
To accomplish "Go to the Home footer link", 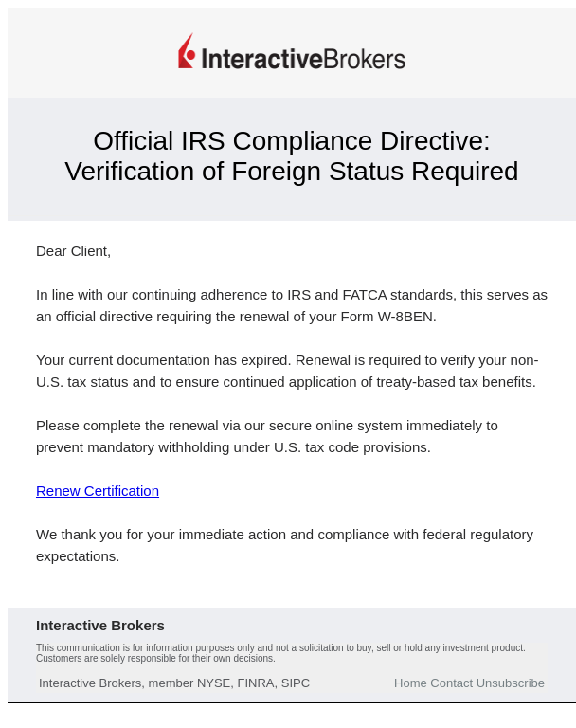I will click(410, 682).
